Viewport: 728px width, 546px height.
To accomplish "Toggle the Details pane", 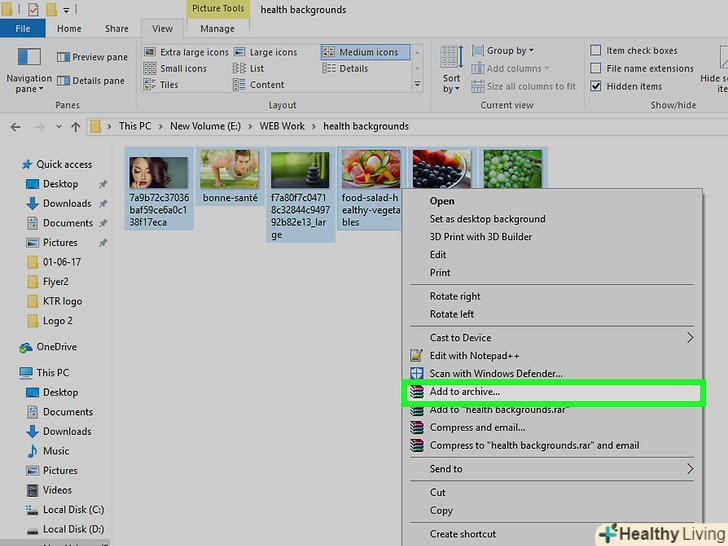I will click(91, 81).
